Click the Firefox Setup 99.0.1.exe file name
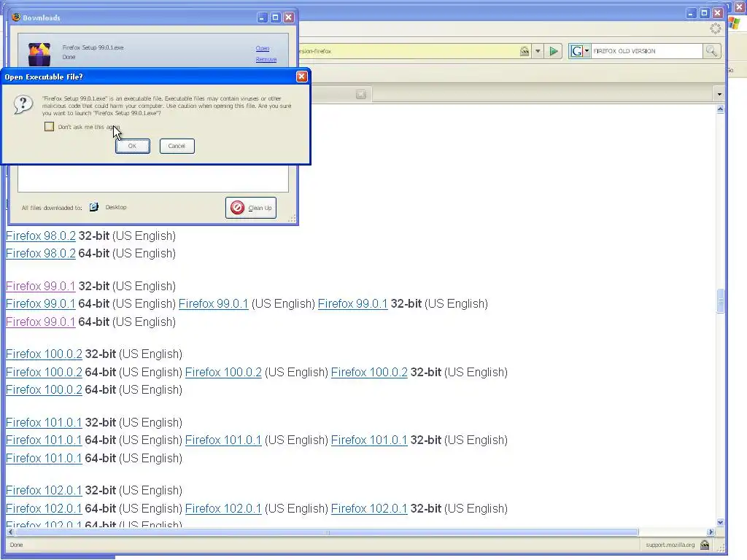 click(x=93, y=47)
